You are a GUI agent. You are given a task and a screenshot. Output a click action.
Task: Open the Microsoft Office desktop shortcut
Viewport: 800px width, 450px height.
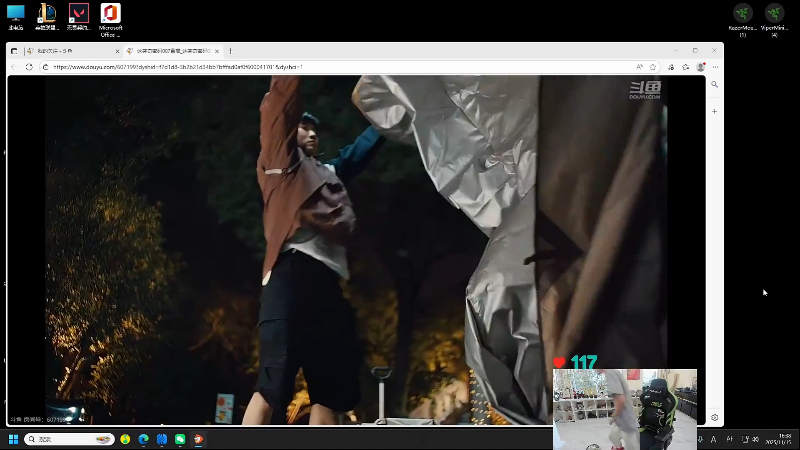click(x=110, y=20)
